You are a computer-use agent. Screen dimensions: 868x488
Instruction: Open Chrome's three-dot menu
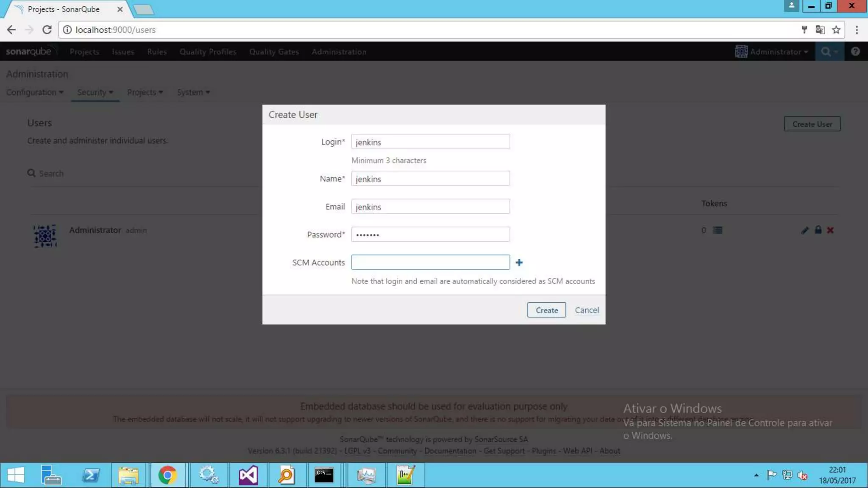(857, 30)
